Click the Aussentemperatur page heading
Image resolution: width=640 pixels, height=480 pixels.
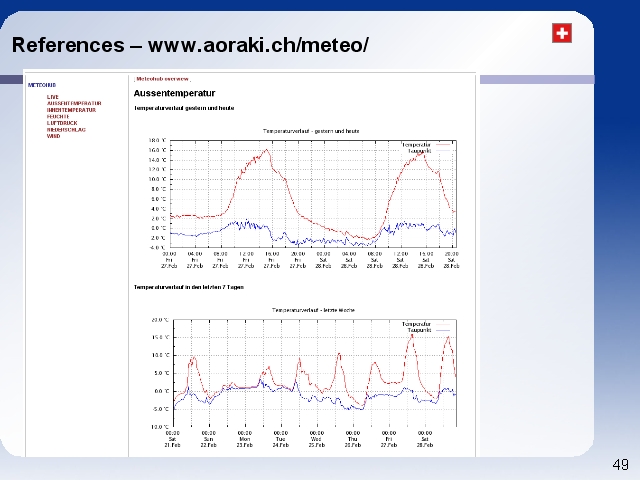tap(174, 93)
